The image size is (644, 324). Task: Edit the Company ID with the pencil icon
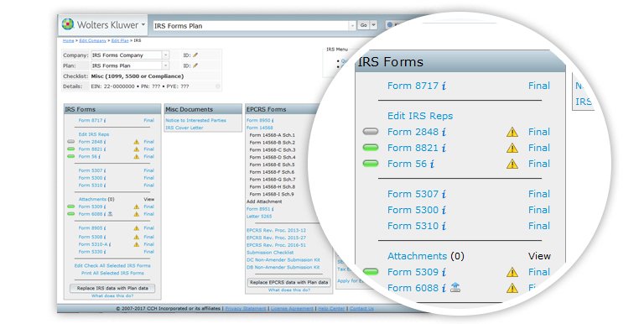[195, 55]
